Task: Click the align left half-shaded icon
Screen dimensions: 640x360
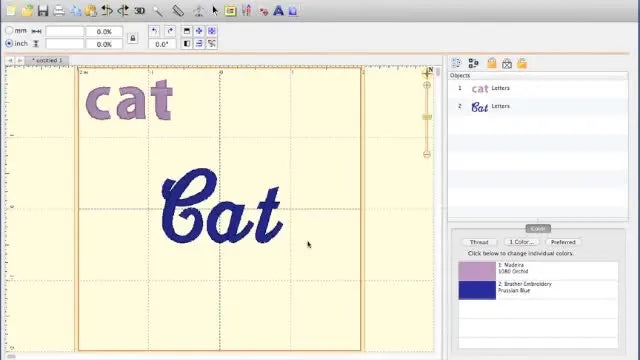Action: coord(187,43)
